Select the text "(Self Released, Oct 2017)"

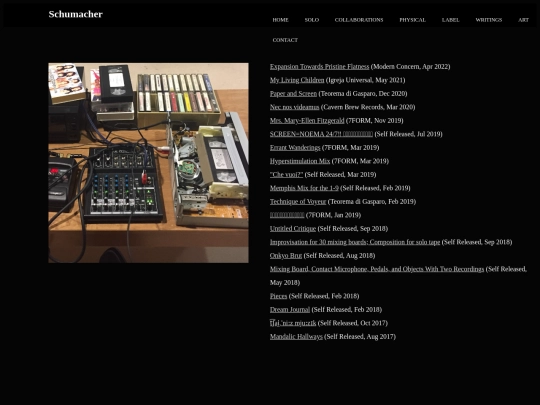[353, 323]
